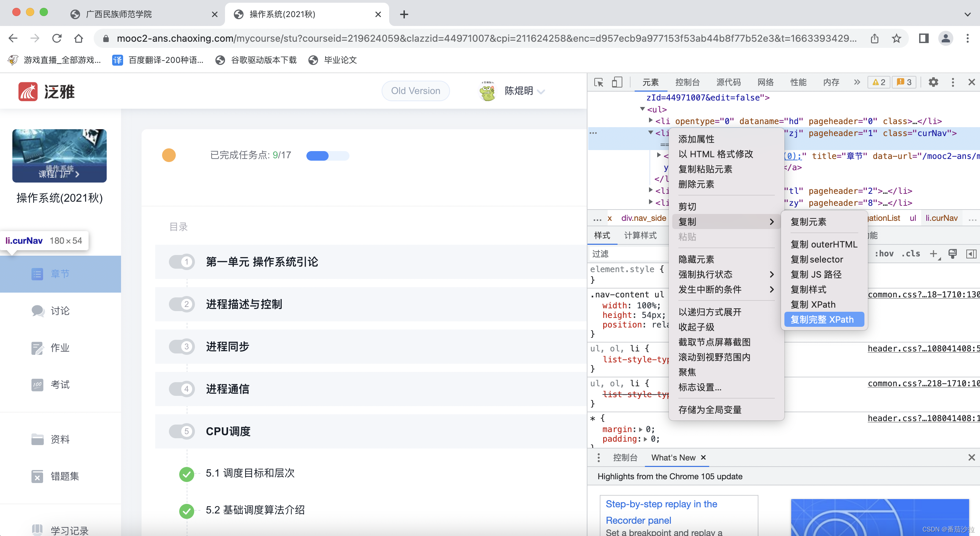This screenshot has width=980, height=536.
Task: Click the toggle rendering emulations brush icon
Action: tap(953, 254)
